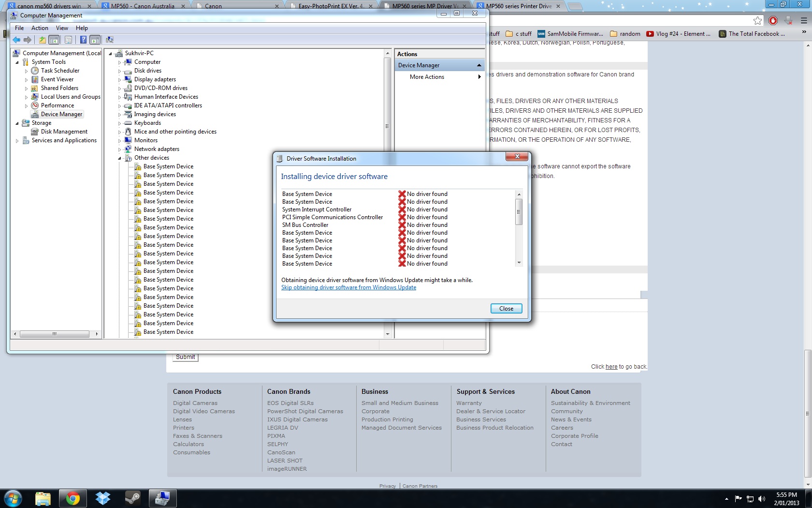Click the console tree horizontal scrollbar thumb

point(55,334)
